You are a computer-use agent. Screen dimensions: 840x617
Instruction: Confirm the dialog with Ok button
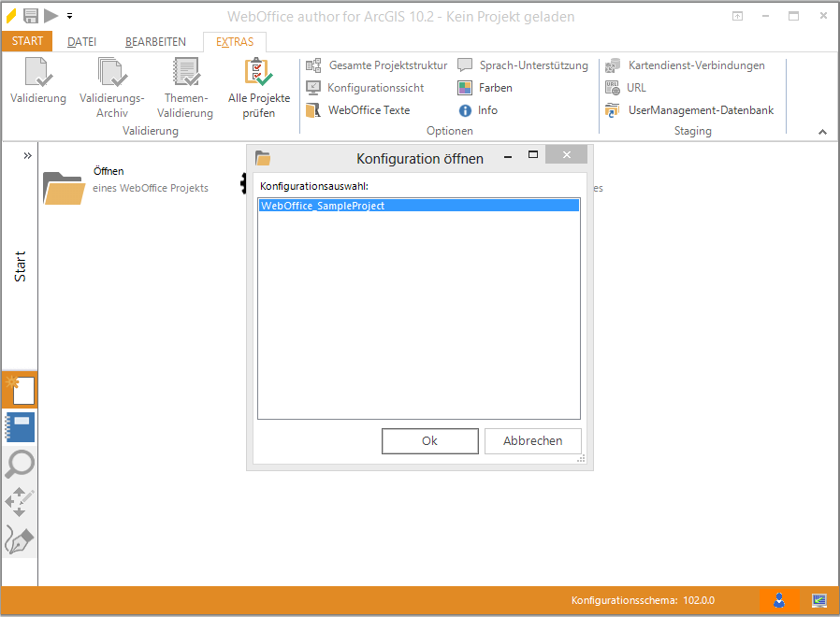[x=429, y=441]
